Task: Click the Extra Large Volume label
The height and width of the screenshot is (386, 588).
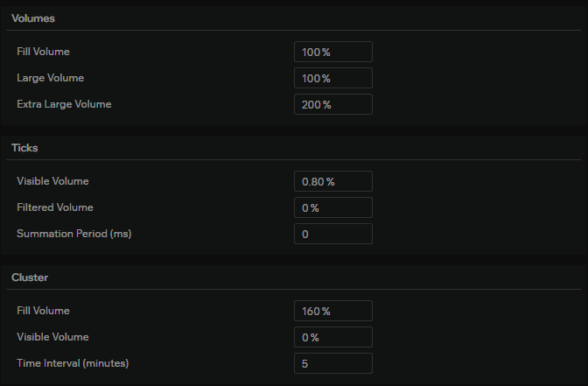Action: pyautogui.click(x=64, y=104)
